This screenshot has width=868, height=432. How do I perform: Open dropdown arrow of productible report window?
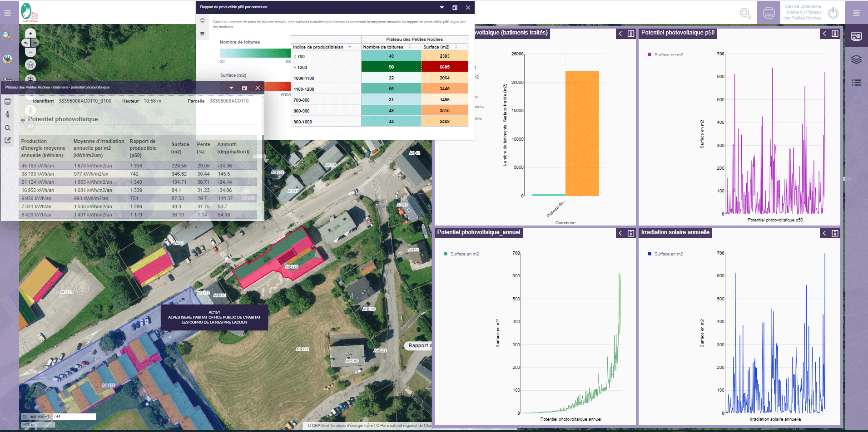(x=442, y=7)
